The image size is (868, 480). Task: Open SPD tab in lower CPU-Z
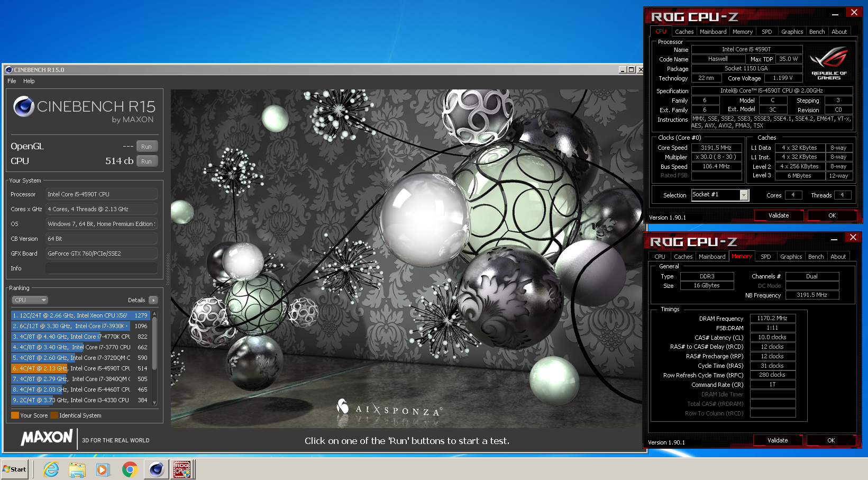pos(766,257)
